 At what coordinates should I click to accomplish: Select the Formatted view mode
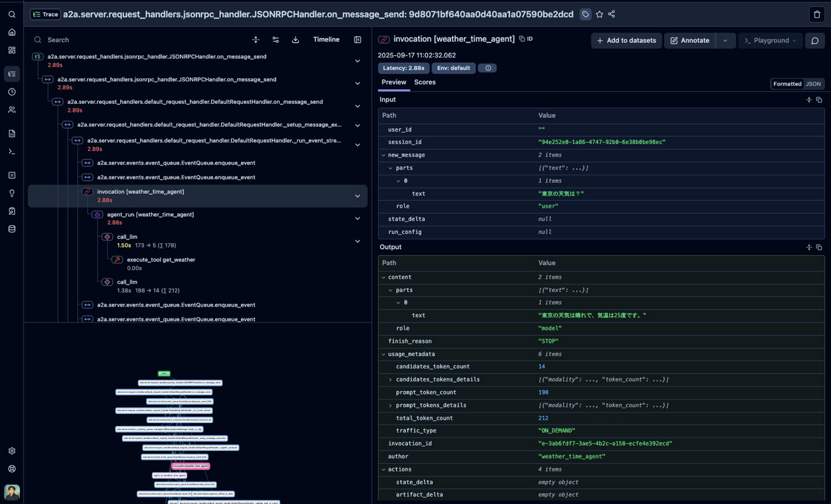point(787,84)
